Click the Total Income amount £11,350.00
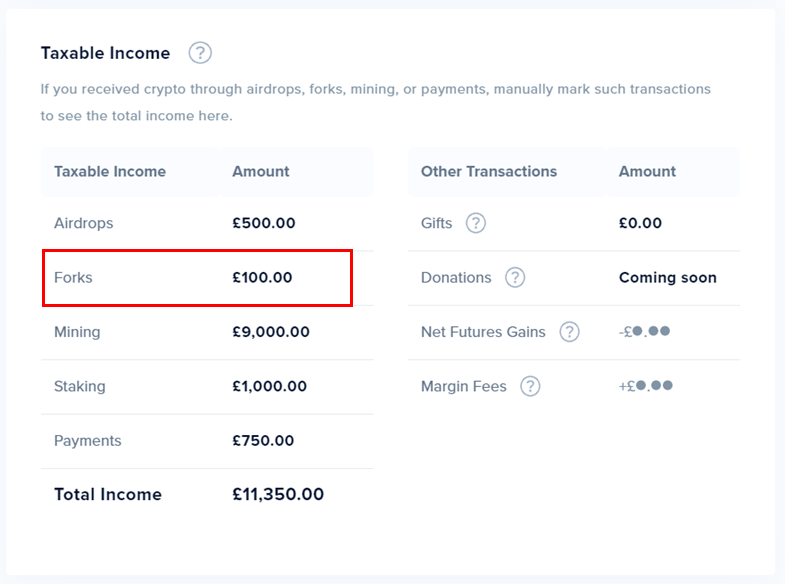Screen dimensions: 785x584 (278, 494)
